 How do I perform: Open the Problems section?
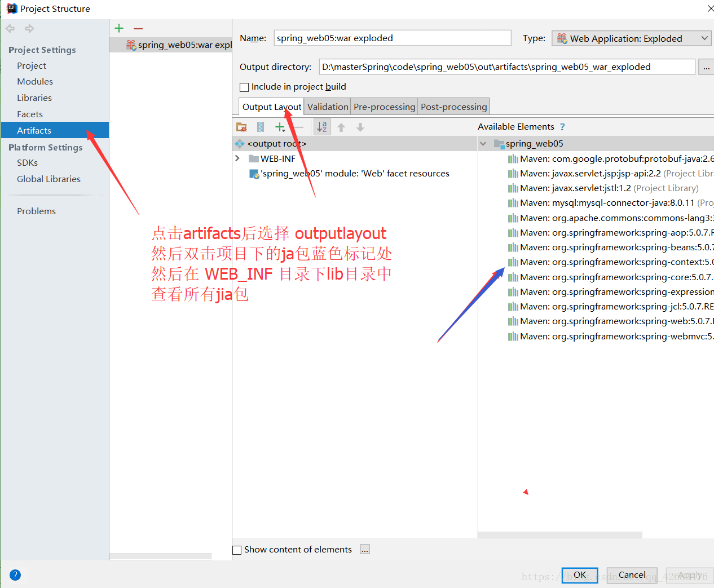point(36,211)
